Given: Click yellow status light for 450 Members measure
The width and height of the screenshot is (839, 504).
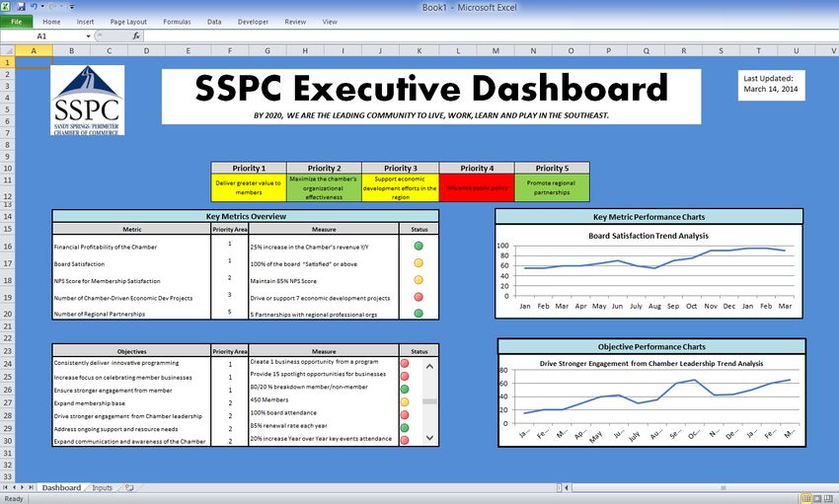Looking at the screenshot, I should tap(405, 401).
